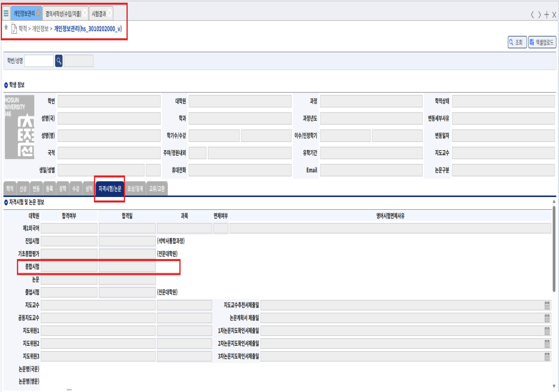This screenshot has height=392, width=559.
Task: Add a new tab with plus icon
Action: (x=547, y=14)
